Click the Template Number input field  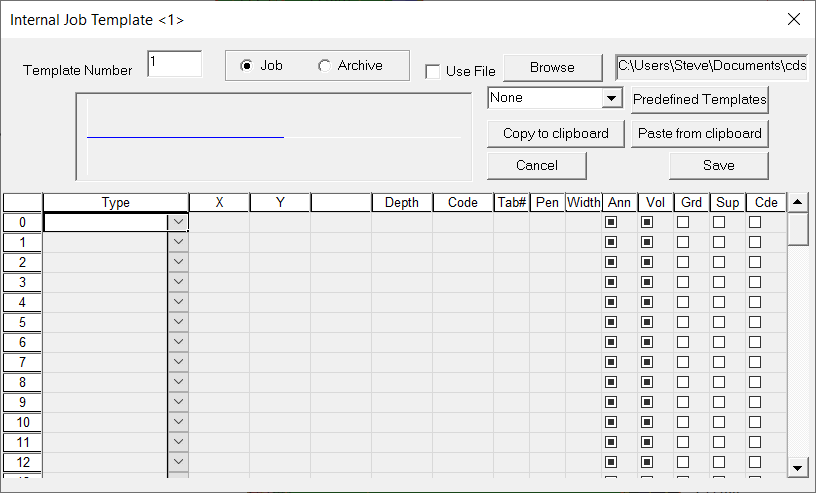(174, 64)
